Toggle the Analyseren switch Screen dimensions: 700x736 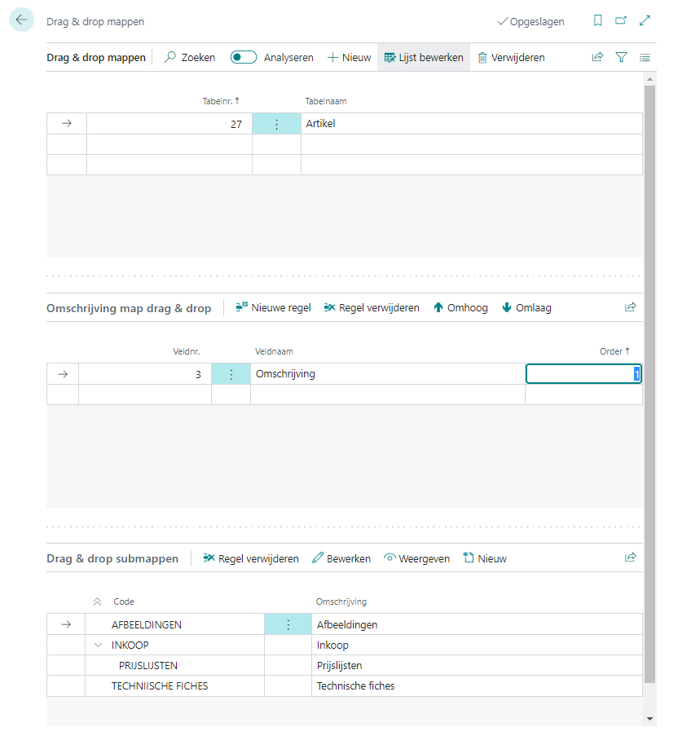(x=244, y=57)
